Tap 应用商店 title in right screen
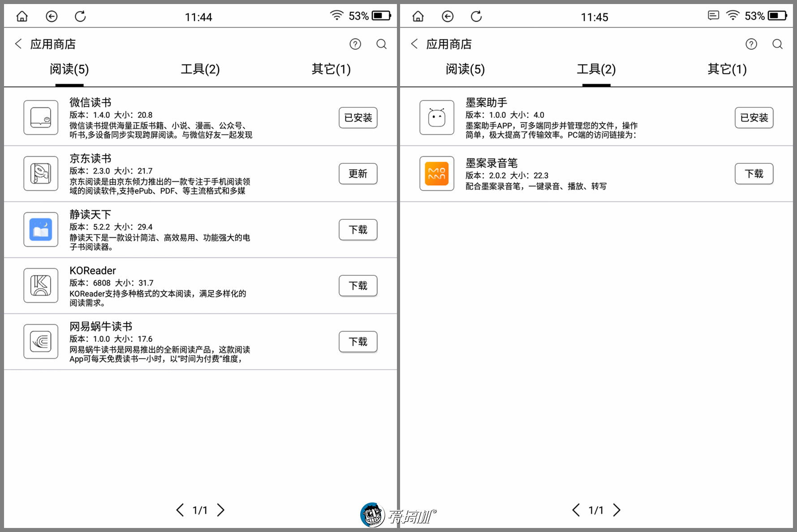This screenshot has width=797, height=532. pyautogui.click(x=449, y=44)
